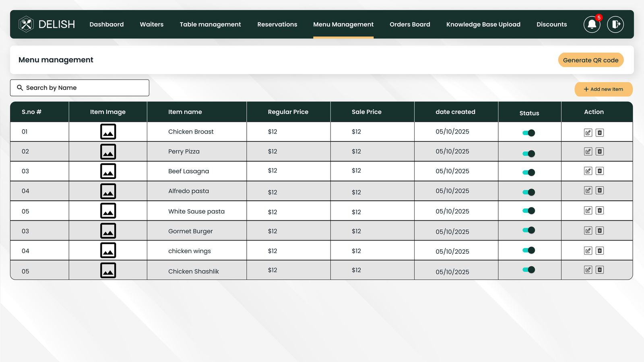
Task: Click the DELISH logo icon
Action: click(x=26, y=24)
